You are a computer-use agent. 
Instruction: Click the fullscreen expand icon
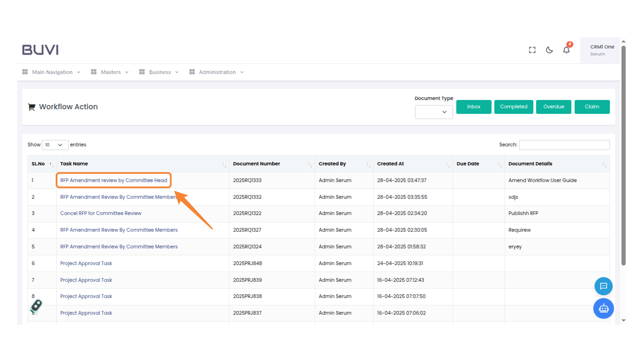532,50
